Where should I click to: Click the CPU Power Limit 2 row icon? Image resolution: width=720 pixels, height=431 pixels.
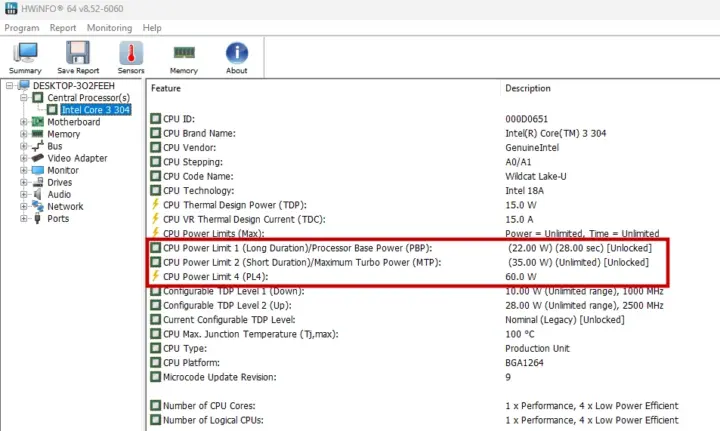[156, 262]
